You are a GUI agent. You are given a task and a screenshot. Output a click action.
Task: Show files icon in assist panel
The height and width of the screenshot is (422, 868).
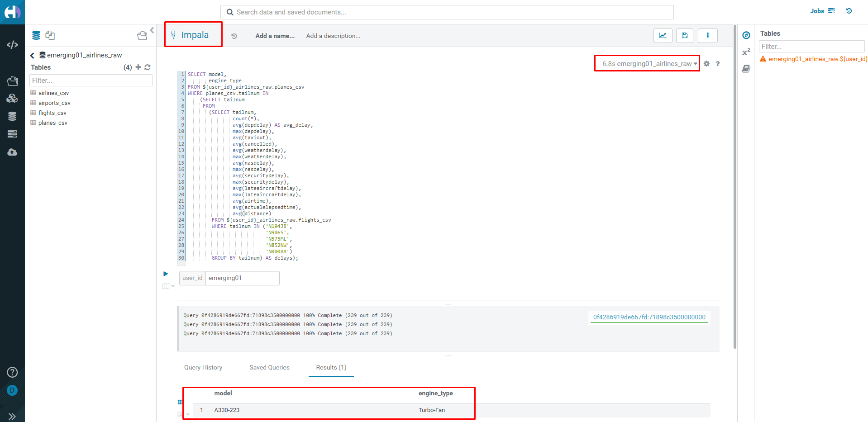50,35
